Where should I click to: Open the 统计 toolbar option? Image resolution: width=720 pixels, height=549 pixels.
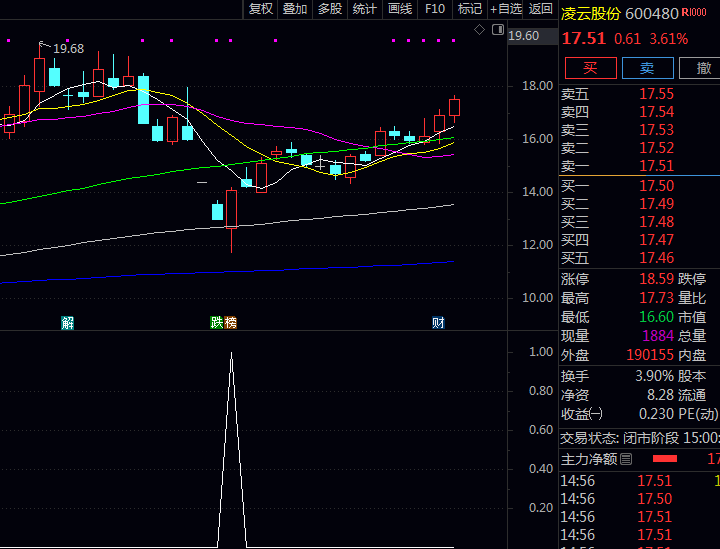click(365, 9)
